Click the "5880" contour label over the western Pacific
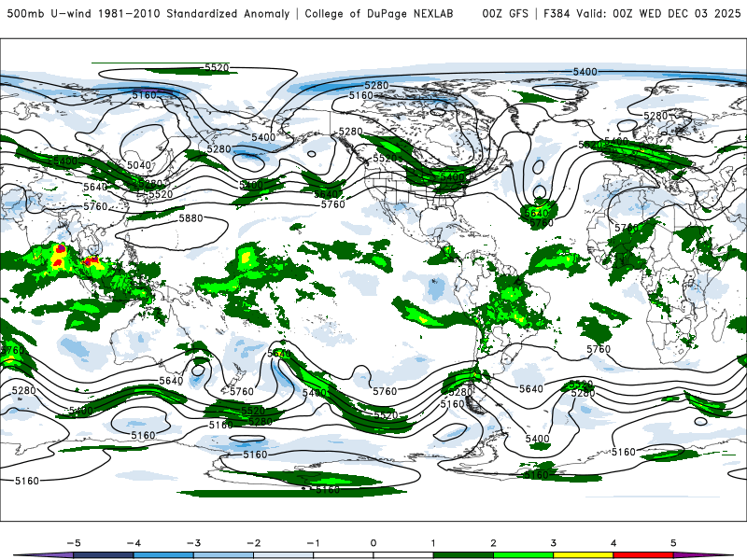Image resolution: width=747 pixels, height=560 pixels. (x=191, y=218)
